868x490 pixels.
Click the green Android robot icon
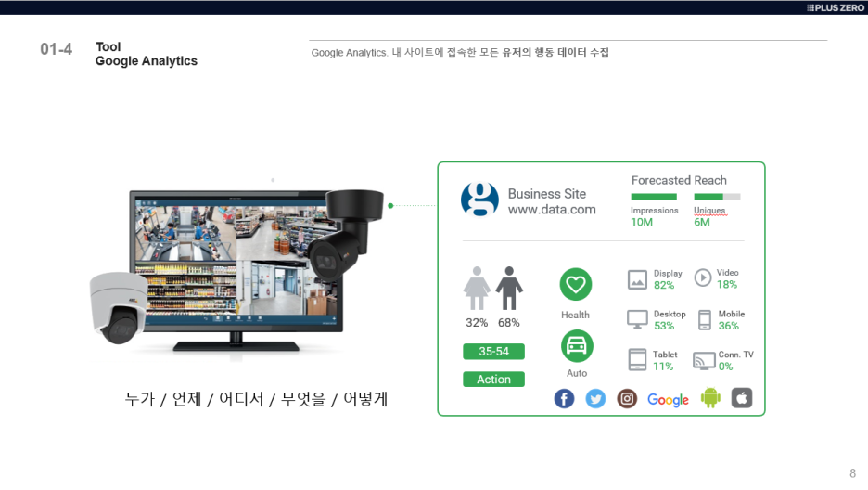(710, 397)
